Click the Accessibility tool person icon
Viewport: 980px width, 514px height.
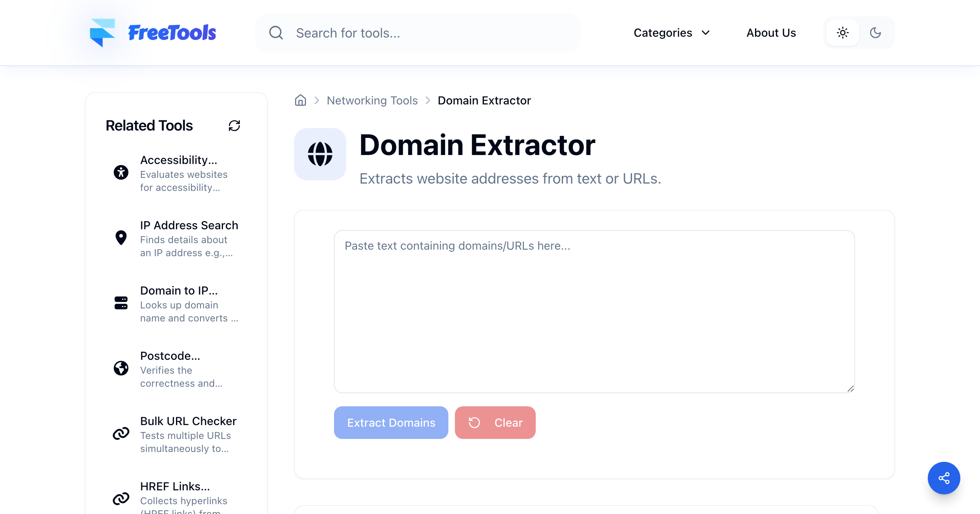point(121,172)
